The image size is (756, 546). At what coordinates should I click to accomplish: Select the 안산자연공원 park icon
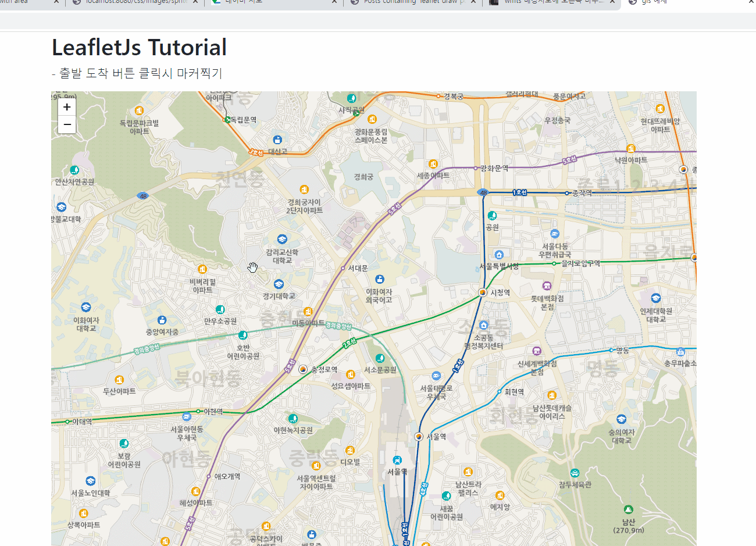click(74, 170)
